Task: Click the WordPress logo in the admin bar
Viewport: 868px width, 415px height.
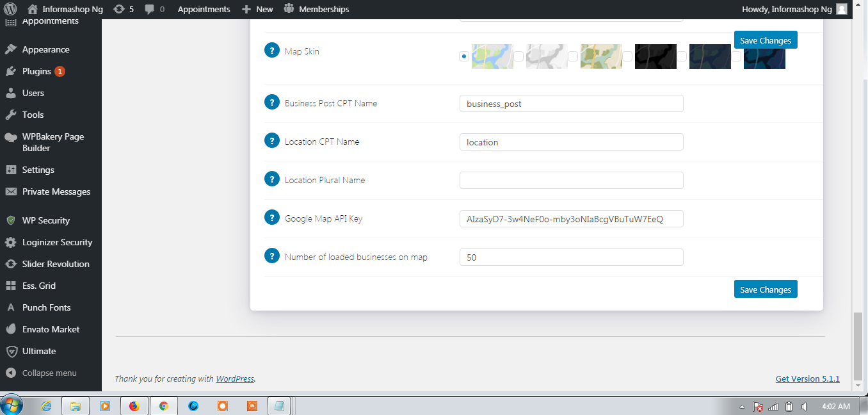Action: coord(10,9)
